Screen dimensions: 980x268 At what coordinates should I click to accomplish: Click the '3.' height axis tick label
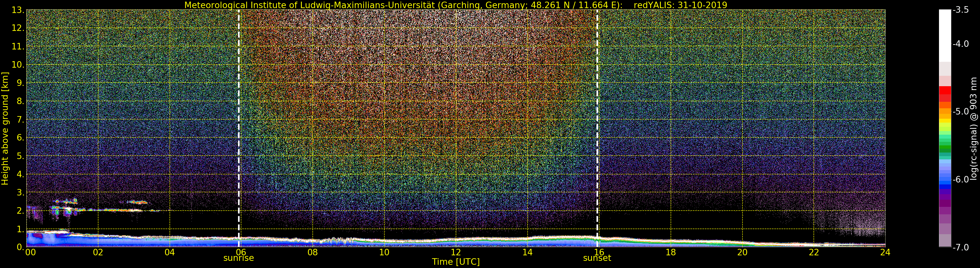[x=20, y=192]
